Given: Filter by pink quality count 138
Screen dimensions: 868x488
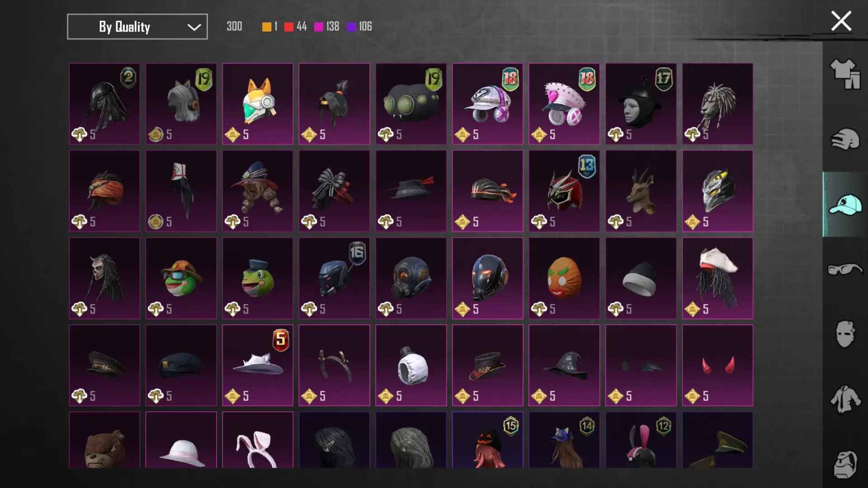Looking at the screenshot, I should (326, 27).
